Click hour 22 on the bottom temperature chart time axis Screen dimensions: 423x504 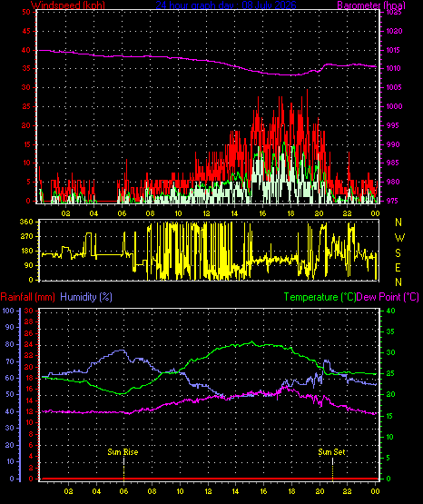347,491
